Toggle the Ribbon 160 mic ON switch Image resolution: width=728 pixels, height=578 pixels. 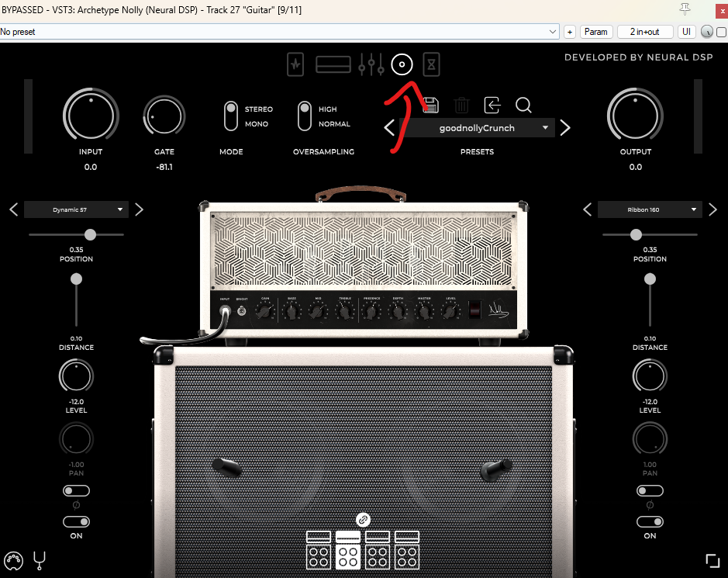pyautogui.click(x=650, y=522)
